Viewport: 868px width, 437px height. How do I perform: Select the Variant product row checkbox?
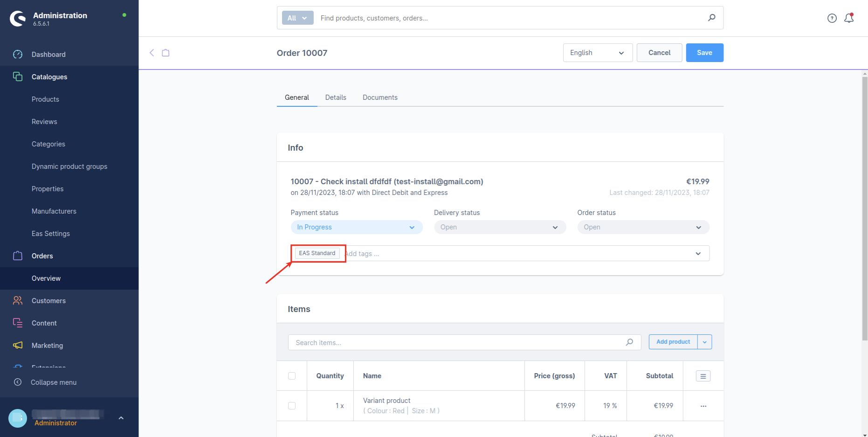pyautogui.click(x=292, y=406)
